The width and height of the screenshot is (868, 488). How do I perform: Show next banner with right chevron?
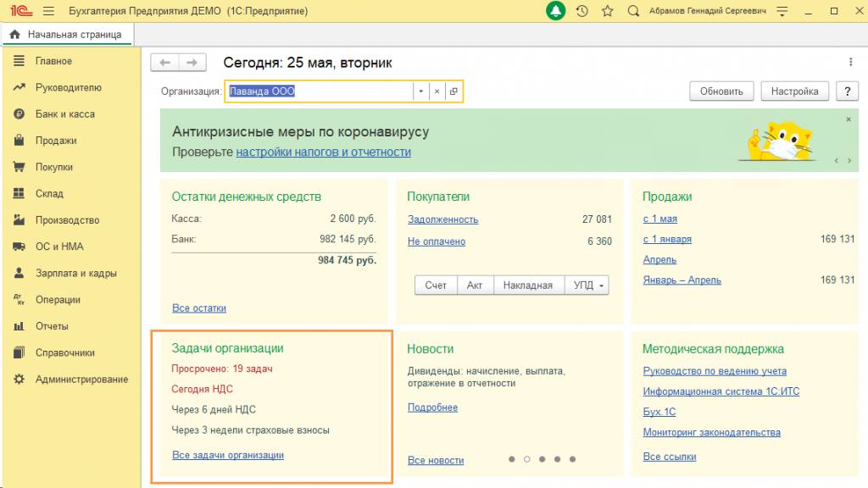coord(849,161)
